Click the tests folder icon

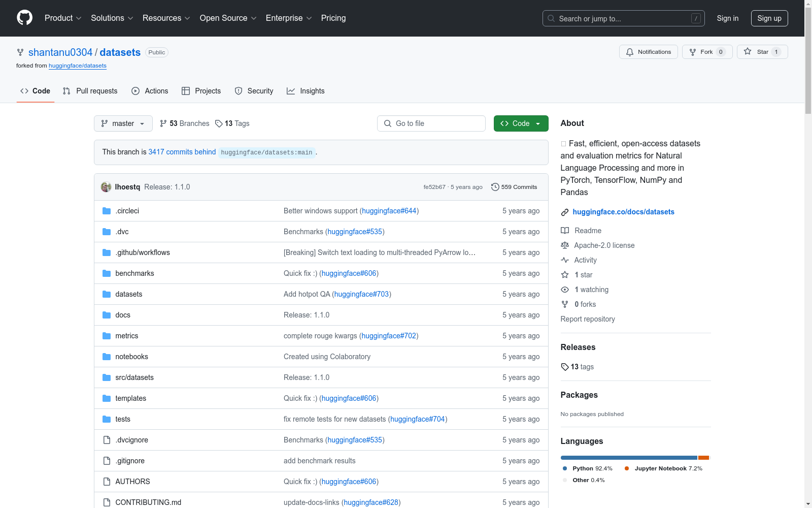(107, 419)
